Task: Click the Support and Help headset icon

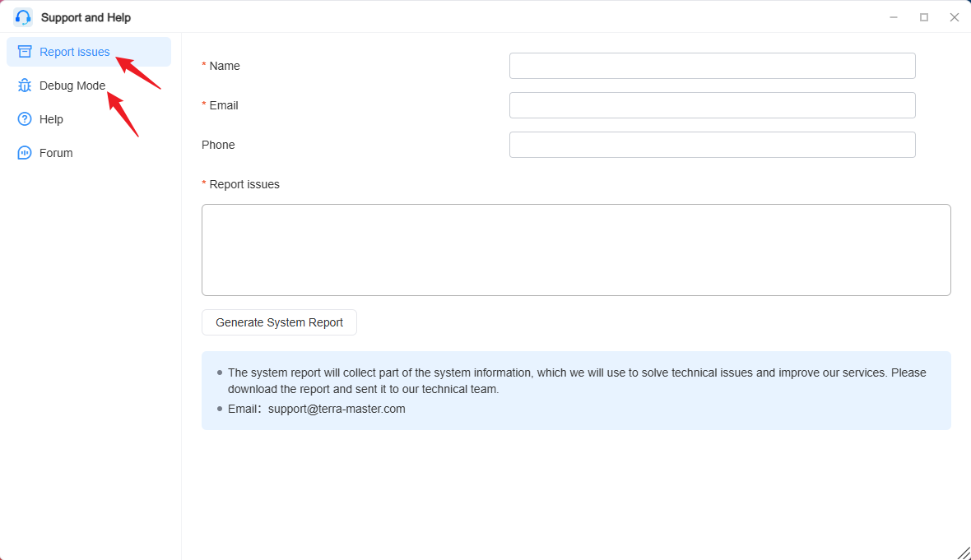Action: click(23, 17)
